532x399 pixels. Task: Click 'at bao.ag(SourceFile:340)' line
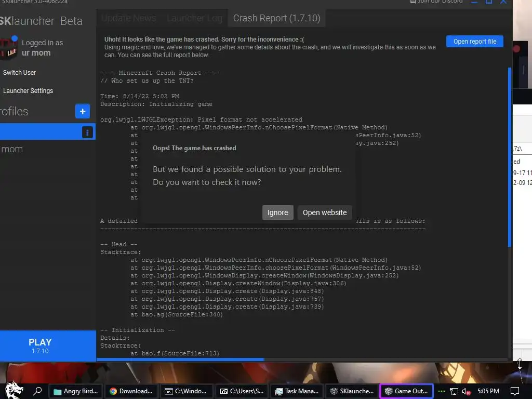[x=177, y=314]
